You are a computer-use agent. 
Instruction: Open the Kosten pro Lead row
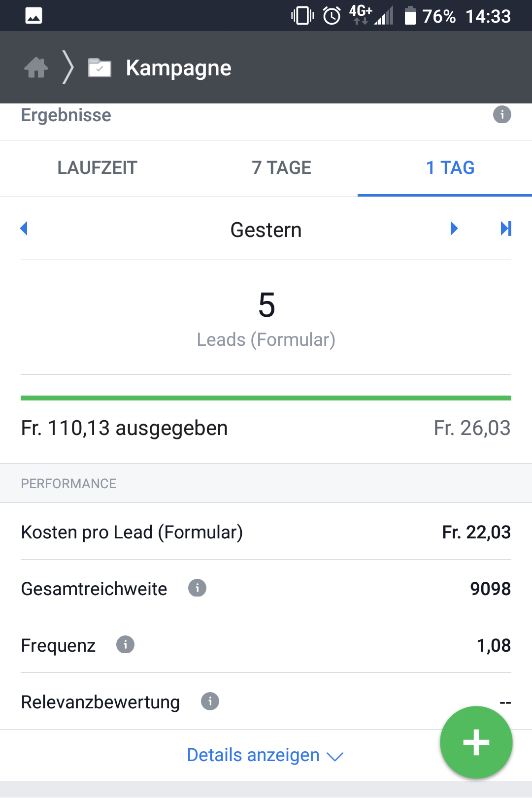click(266, 532)
